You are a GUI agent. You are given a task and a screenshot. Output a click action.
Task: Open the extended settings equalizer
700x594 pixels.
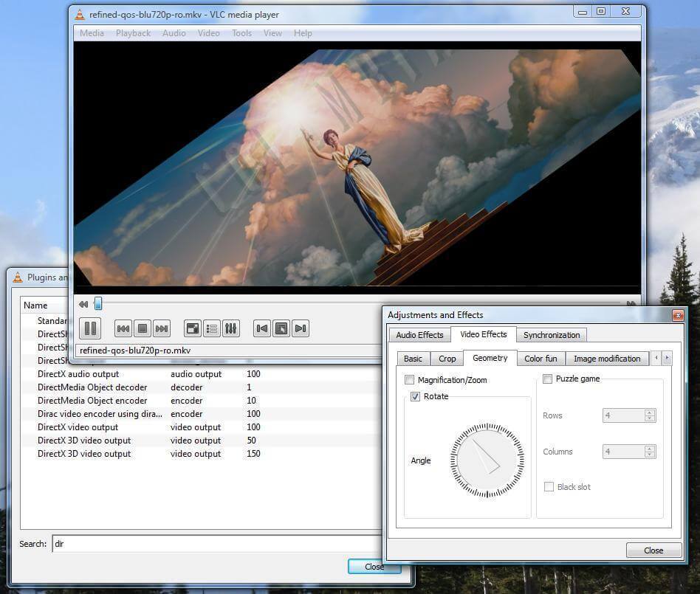pos(230,328)
